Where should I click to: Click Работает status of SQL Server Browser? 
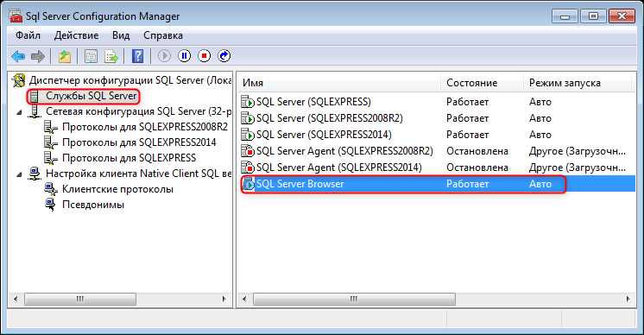[467, 184]
